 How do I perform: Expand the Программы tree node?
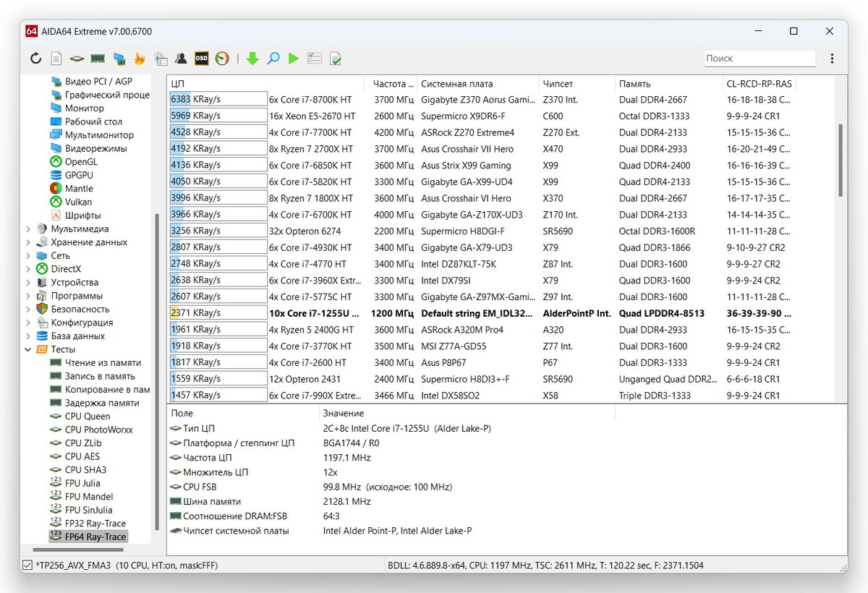point(28,296)
